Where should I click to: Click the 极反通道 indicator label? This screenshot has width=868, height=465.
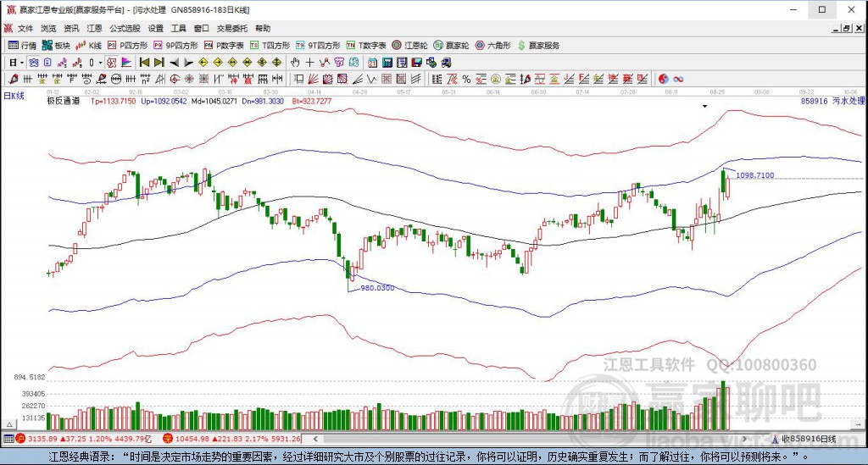pos(63,101)
